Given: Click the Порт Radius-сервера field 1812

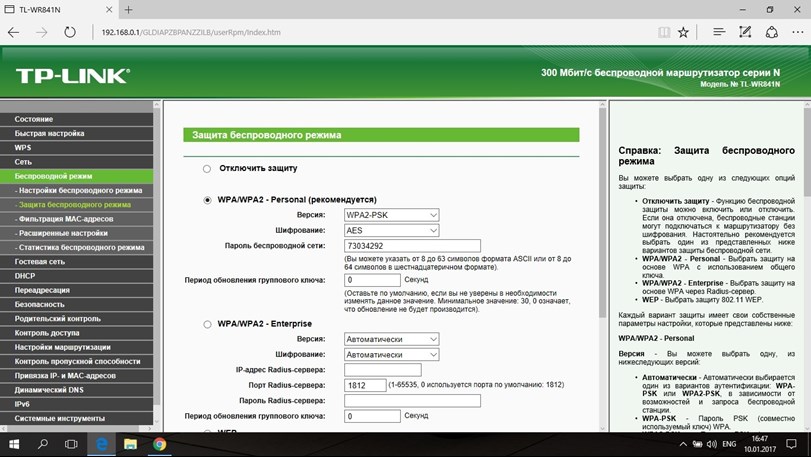Looking at the screenshot, I should tap(365, 385).
